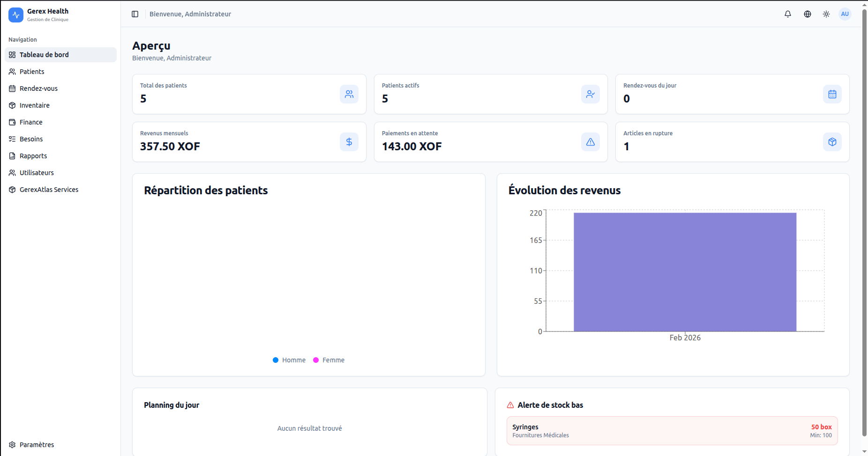Go to the Inventaire section
The height and width of the screenshot is (456, 868).
point(34,105)
